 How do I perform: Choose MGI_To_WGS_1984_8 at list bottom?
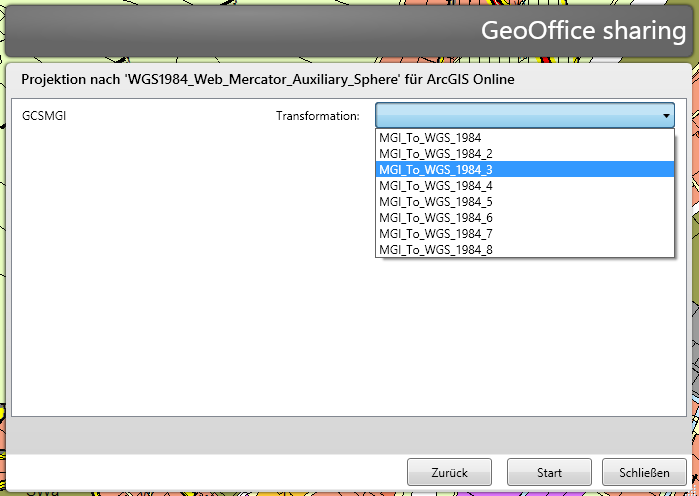click(435, 249)
